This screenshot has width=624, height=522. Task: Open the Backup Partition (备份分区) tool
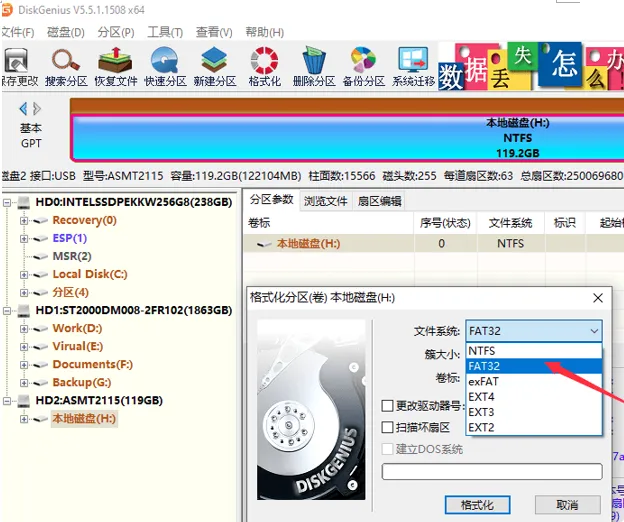(363, 60)
